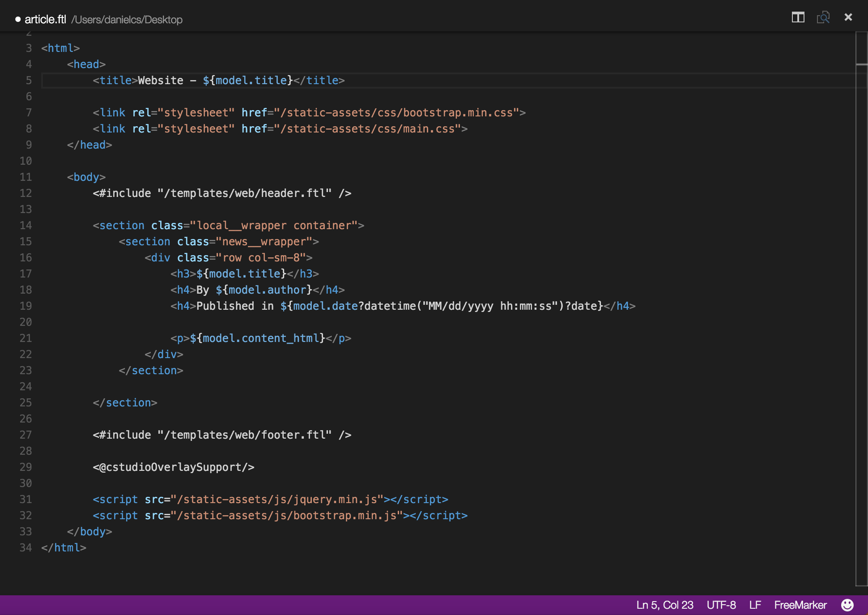This screenshot has width=868, height=615.
Task: Click closing html tag on last line
Action: (x=64, y=547)
